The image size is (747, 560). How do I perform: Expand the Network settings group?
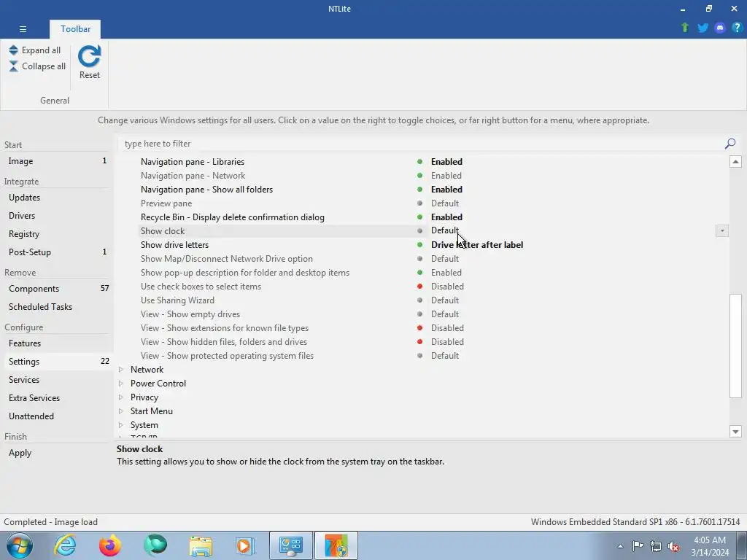click(x=121, y=370)
